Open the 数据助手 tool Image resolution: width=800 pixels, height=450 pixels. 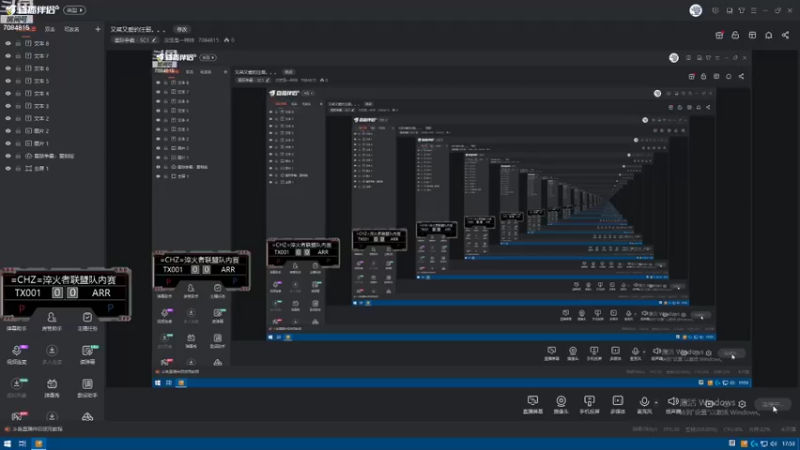point(87,388)
